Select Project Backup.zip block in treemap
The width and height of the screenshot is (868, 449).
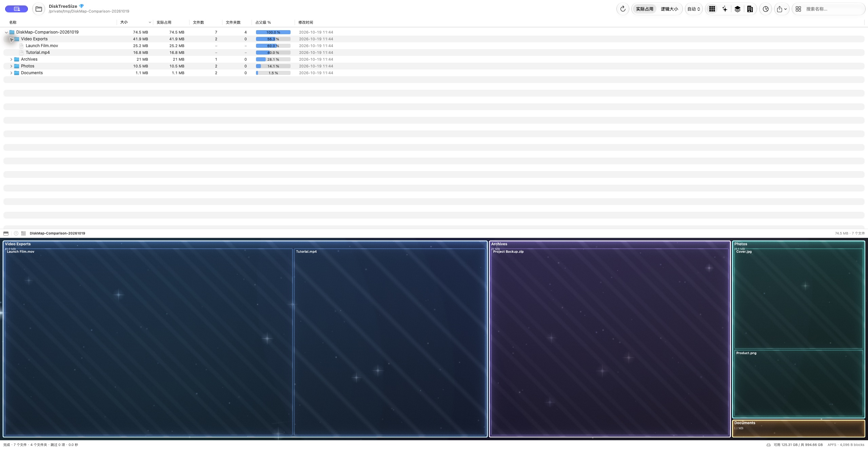pos(610,342)
